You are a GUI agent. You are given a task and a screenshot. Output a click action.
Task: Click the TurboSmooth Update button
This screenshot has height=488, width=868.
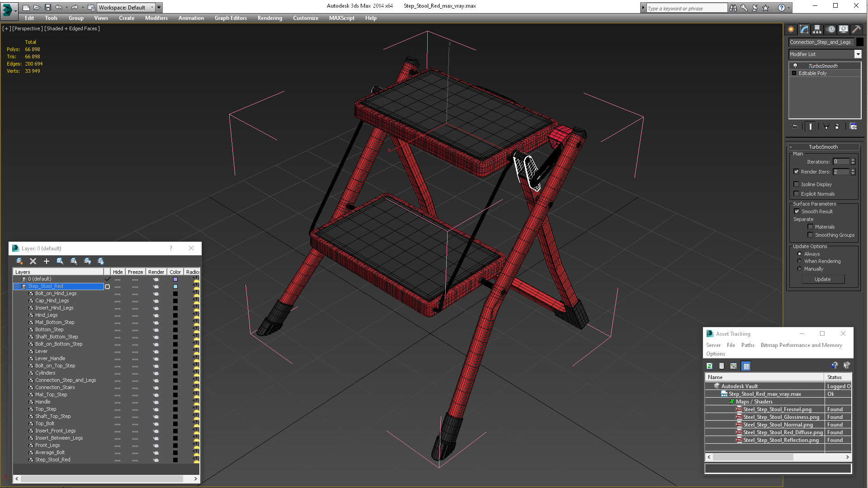[822, 279]
